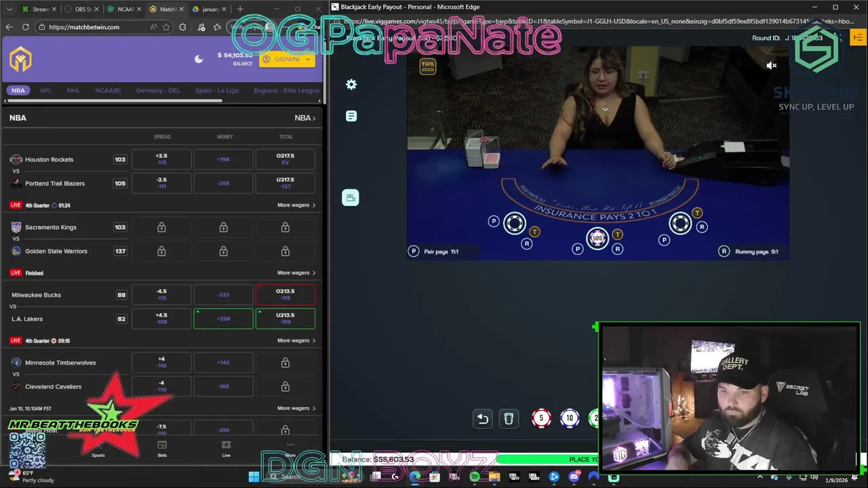Click the R rummy bet beside right seat

click(702, 227)
